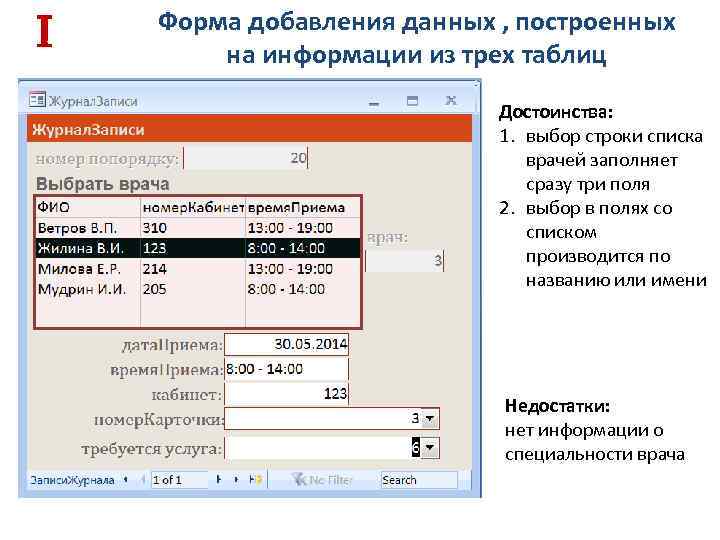
Task: Click the Search box in navigation bar
Action: [419, 480]
